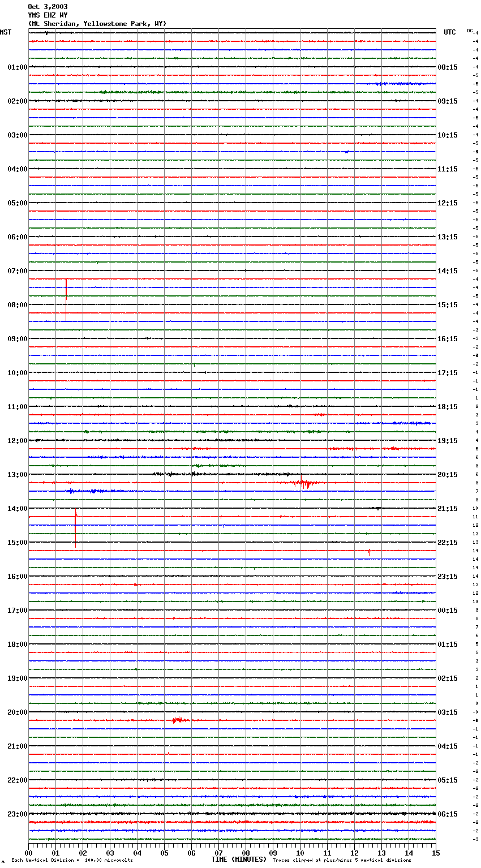Click the 16:15 UTC time label
Screen dimensions: 481x868
tap(448, 339)
